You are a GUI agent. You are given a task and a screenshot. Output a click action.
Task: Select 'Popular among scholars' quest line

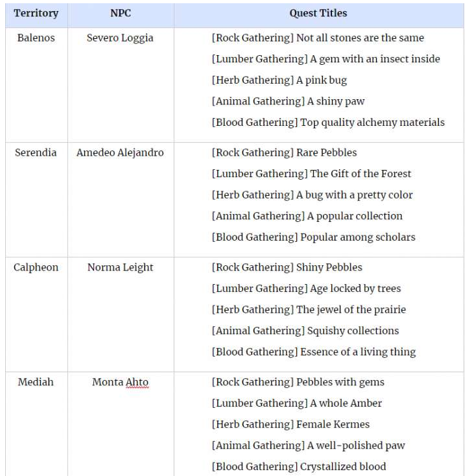(x=358, y=237)
